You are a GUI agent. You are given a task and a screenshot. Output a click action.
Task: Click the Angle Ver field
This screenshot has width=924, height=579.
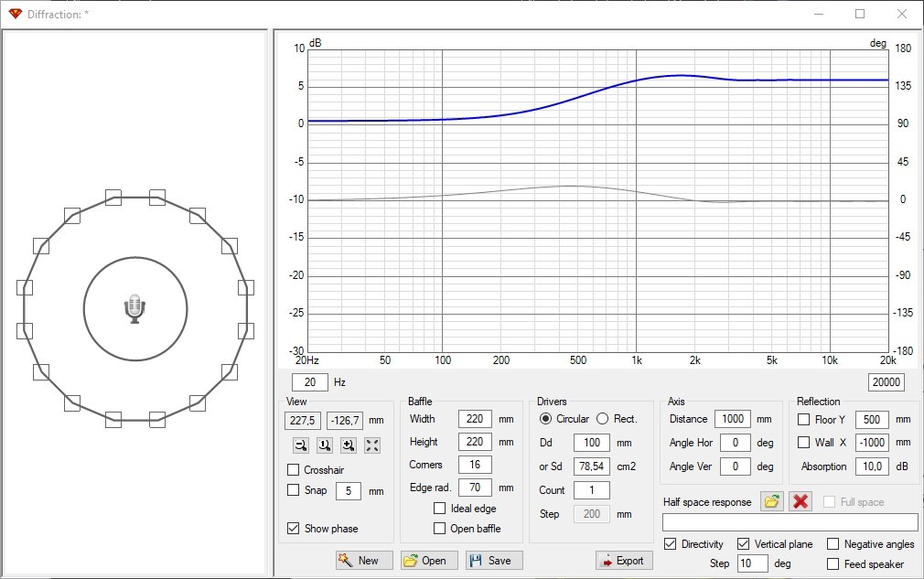pyautogui.click(x=736, y=466)
